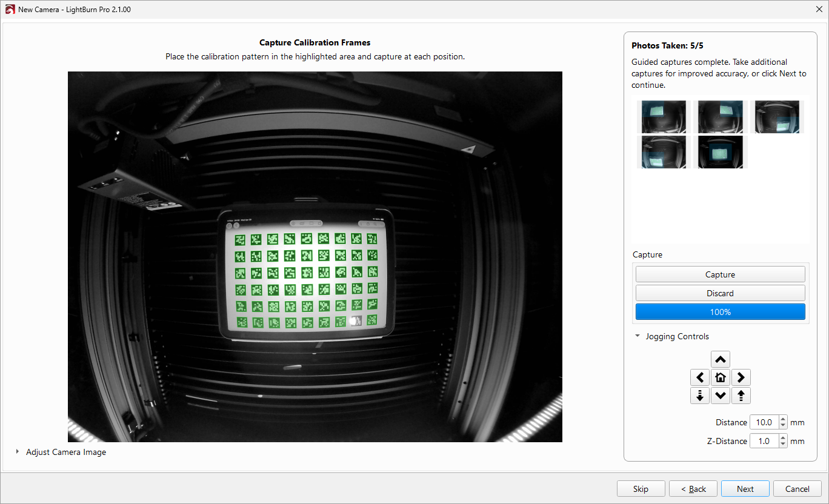Jog the laser head left

coord(700,377)
